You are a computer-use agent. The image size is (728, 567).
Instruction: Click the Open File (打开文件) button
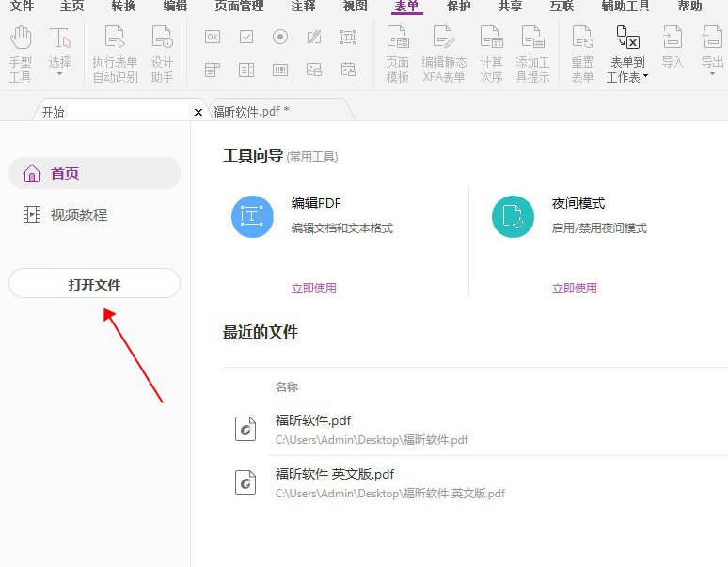click(94, 284)
